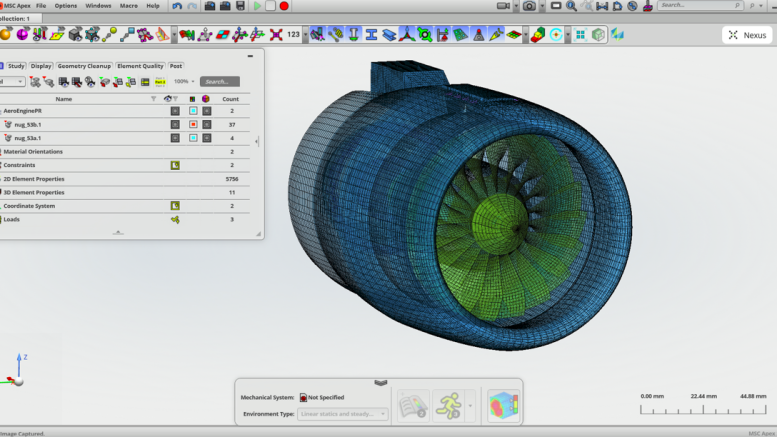Viewport: 777px width, 437px height.
Task: Click the green Run macro play icon
Action: click(257, 6)
